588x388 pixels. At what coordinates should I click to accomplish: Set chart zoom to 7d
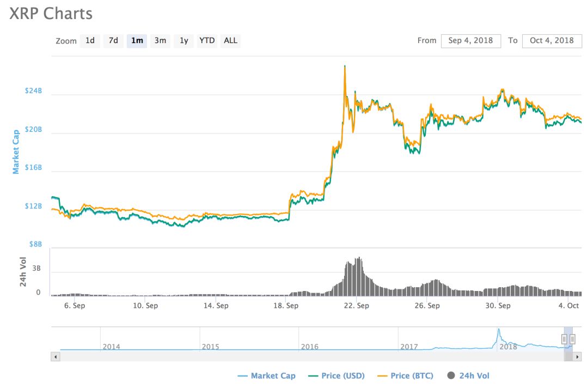tap(113, 40)
